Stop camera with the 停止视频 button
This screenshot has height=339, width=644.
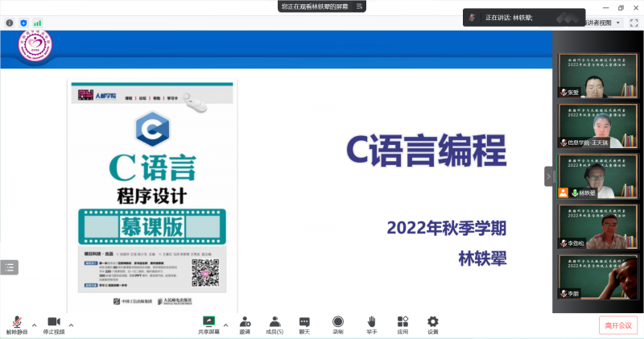click(x=54, y=324)
